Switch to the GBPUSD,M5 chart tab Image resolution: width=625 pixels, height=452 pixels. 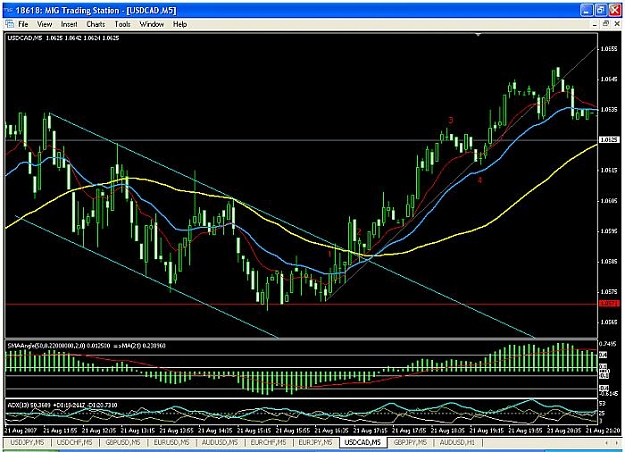[123, 442]
